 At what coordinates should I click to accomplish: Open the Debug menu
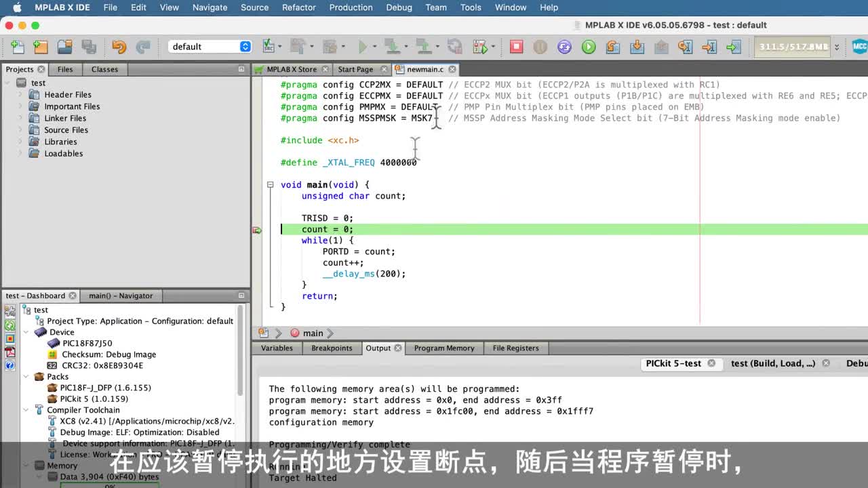[x=399, y=7]
